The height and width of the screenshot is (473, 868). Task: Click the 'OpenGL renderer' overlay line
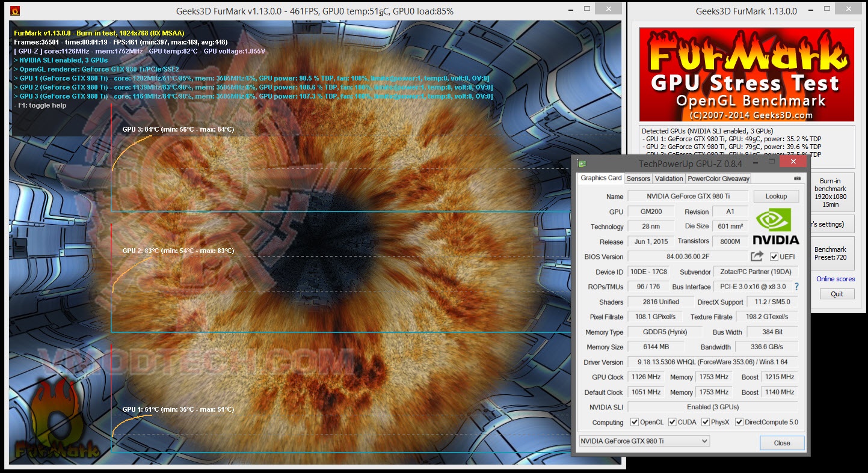tap(97, 69)
